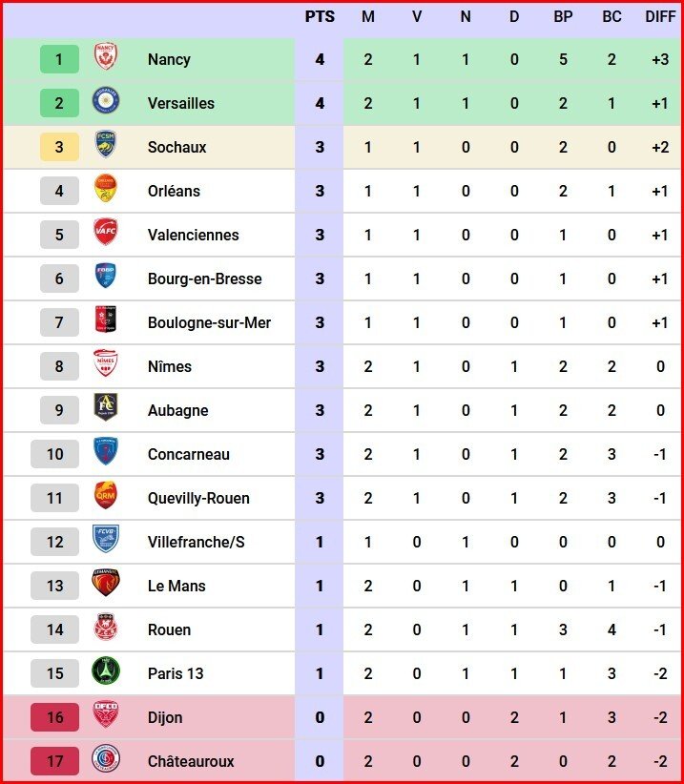Select the Quevilly-Rouen QRM crest
This screenshot has width=684, height=784.
click(x=106, y=495)
